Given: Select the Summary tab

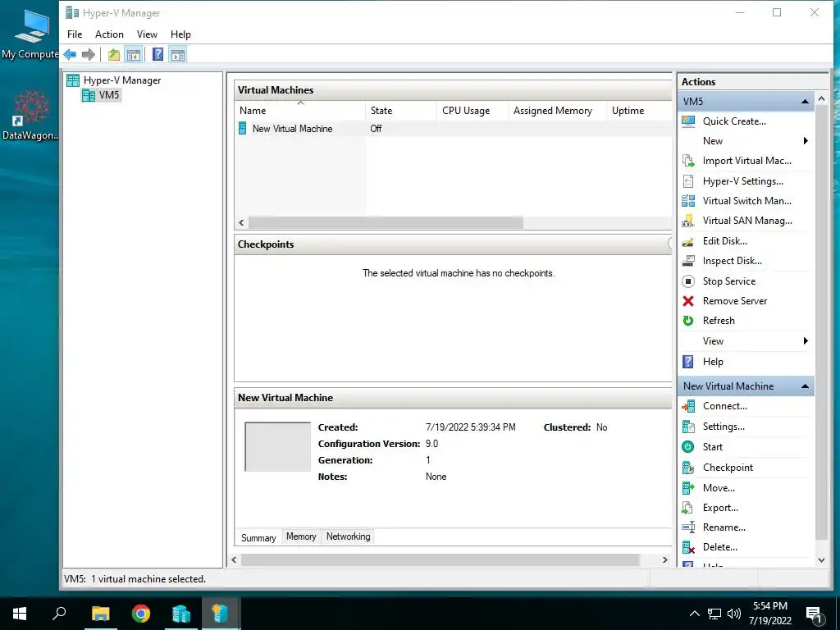Looking at the screenshot, I should point(258,537).
